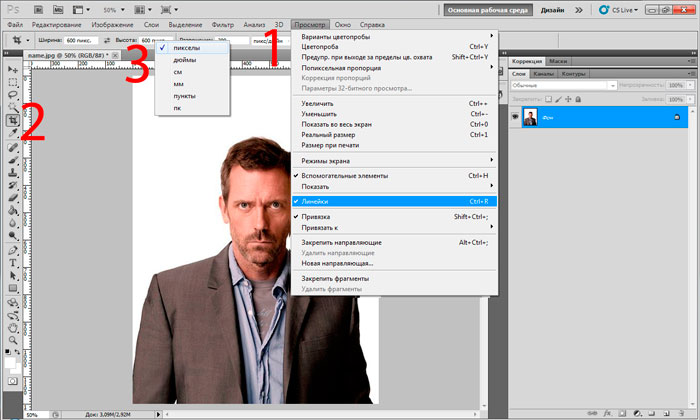Toggle Привязка snapping menu entry
This screenshot has width=700, height=420.
(x=394, y=217)
